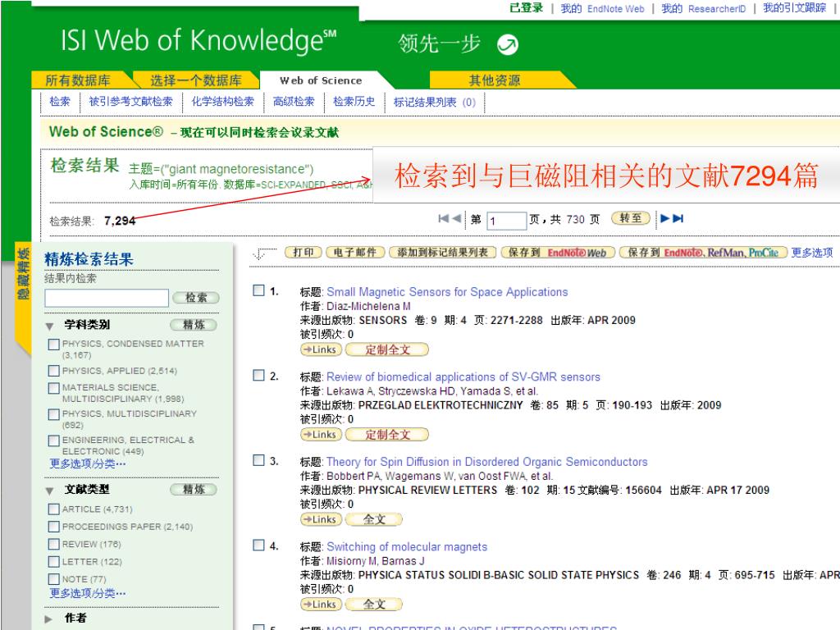Go to the next results page

(664, 218)
